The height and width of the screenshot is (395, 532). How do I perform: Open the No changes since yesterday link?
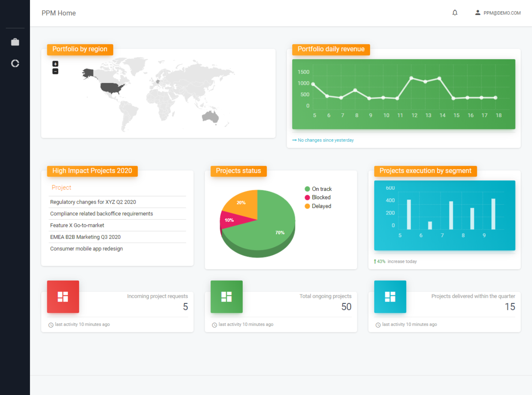[326, 140]
